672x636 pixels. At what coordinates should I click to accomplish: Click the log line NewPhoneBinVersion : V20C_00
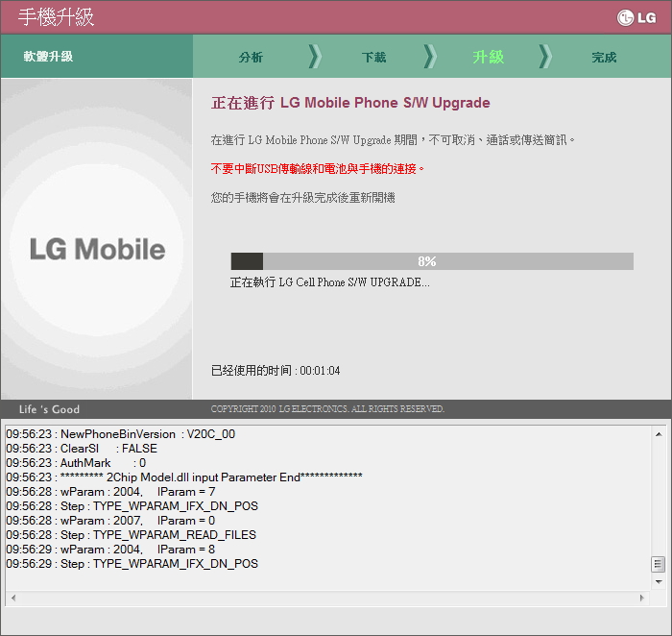120,434
